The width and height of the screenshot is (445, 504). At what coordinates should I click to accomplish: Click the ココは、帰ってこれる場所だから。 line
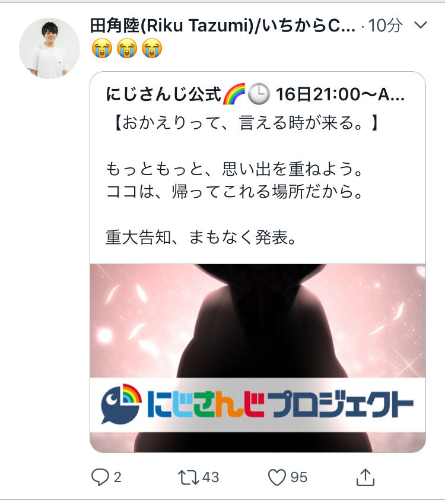234,192
